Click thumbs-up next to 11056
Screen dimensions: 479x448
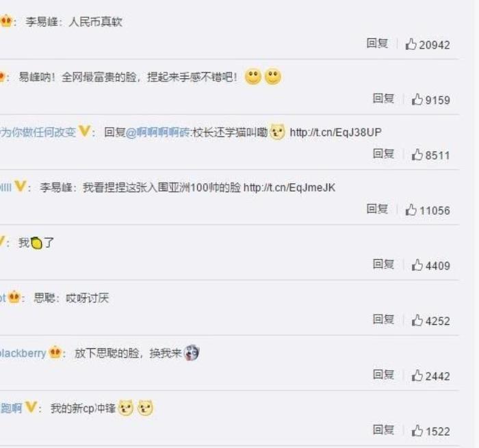[x=411, y=210]
